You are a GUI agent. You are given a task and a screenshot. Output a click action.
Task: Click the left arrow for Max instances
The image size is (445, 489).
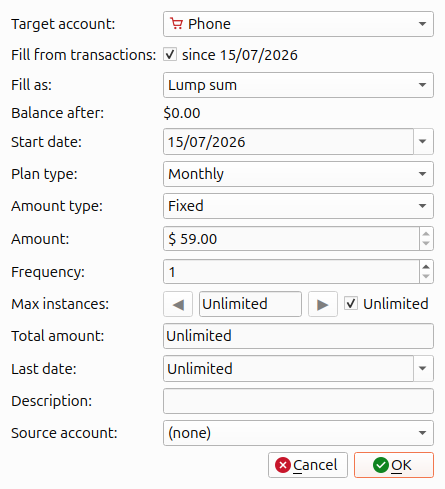(x=178, y=304)
